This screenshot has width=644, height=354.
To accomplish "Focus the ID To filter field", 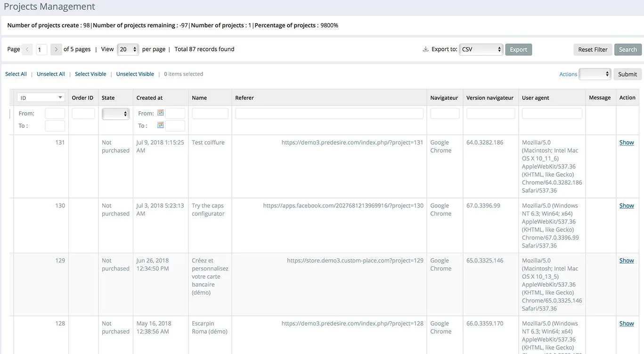I will 55,125.
